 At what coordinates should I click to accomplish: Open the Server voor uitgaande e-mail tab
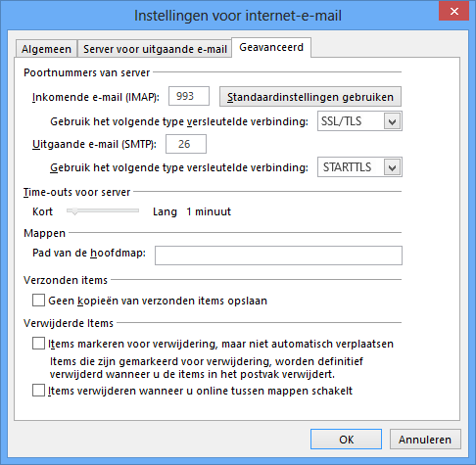click(155, 49)
